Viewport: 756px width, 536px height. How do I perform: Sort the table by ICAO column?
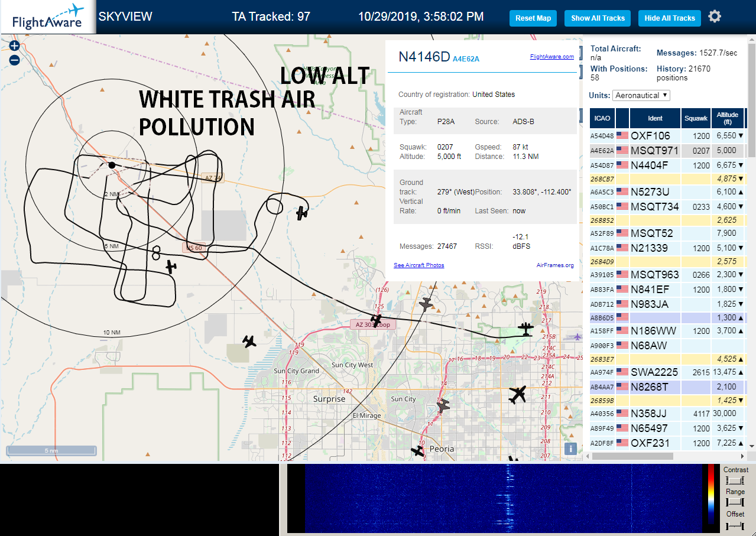tap(602, 118)
